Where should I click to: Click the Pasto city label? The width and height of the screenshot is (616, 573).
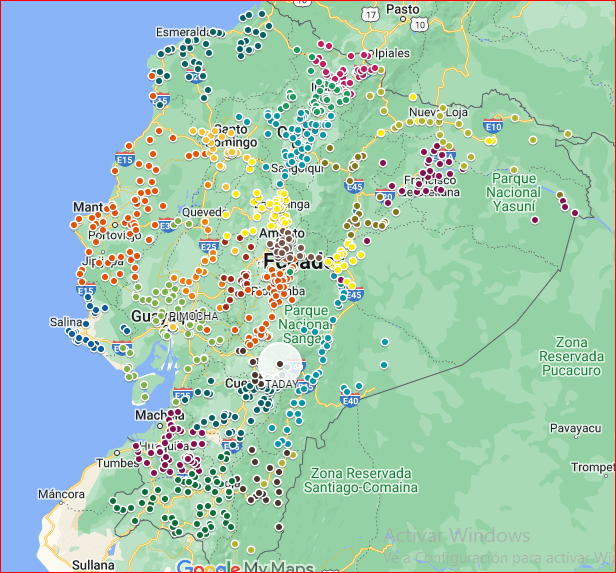pyautogui.click(x=403, y=9)
